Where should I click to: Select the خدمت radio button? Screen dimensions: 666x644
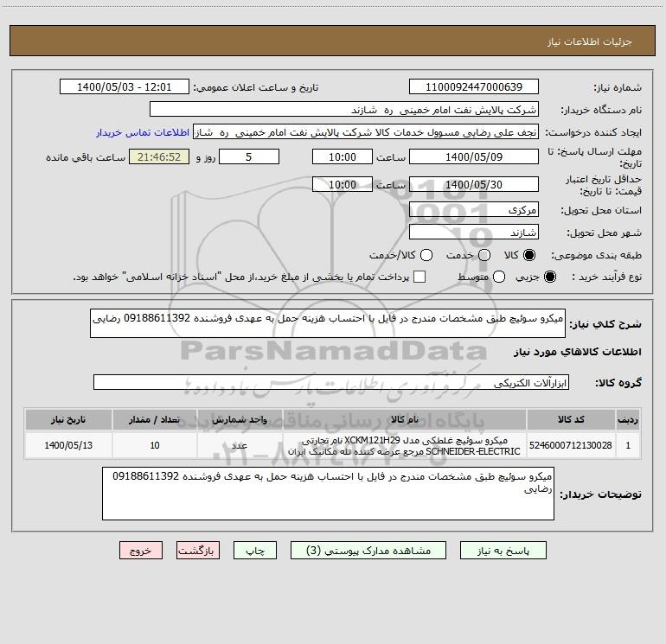(484, 255)
